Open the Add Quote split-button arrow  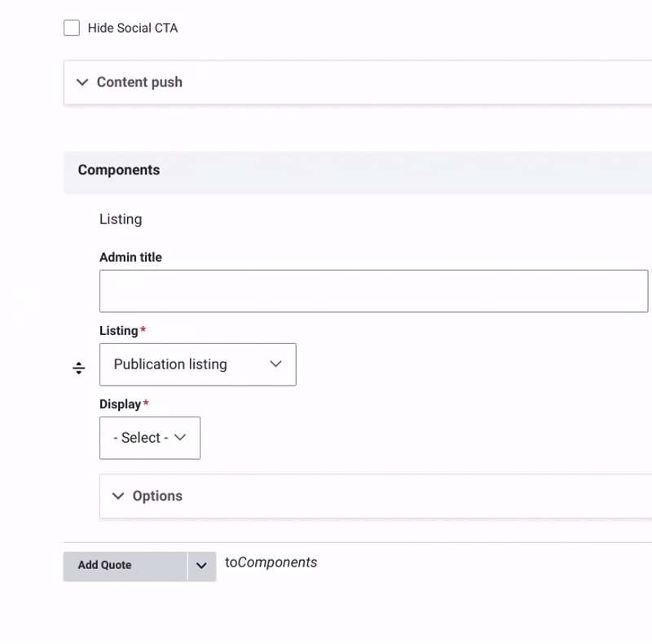(x=201, y=566)
